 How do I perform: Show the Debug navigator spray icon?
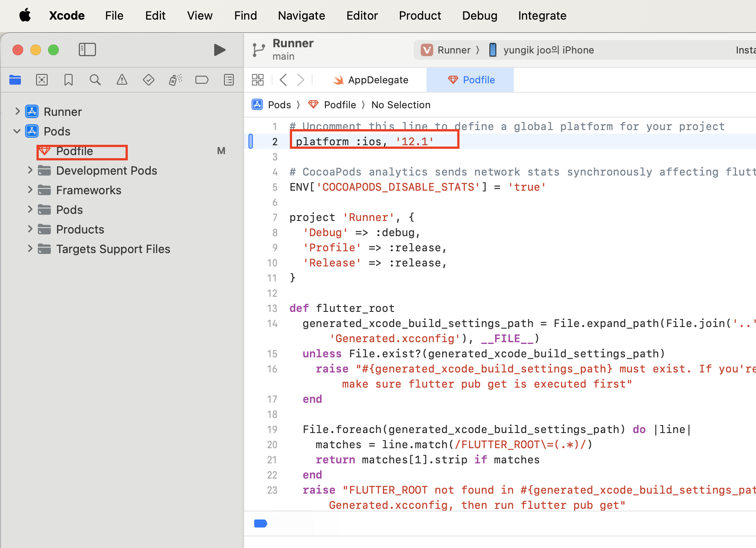coord(175,80)
